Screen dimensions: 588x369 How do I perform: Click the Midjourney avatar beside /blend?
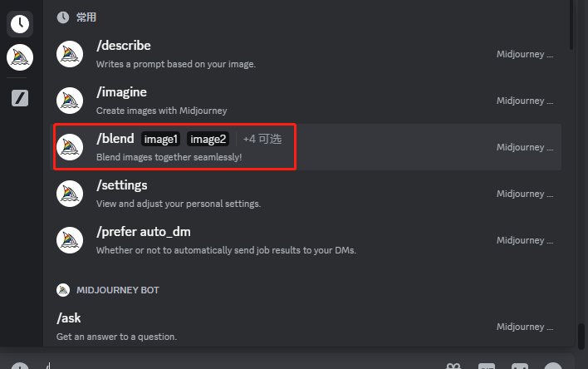point(70,147)
